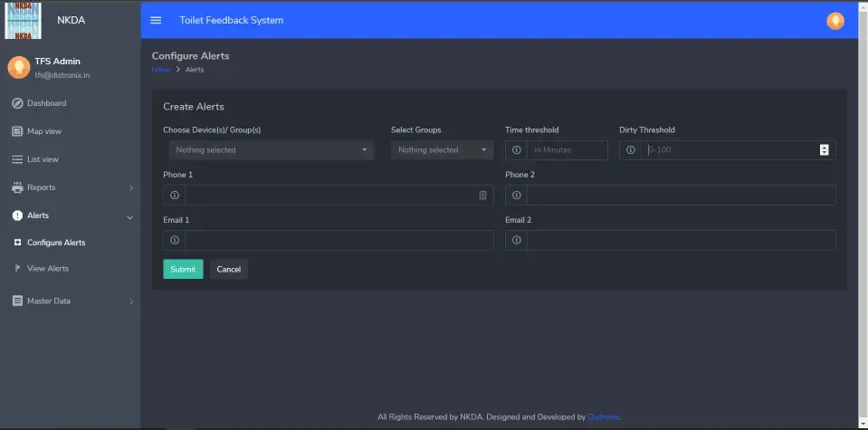
Task: Open the user avatar in top-right corner
Action: click(x=835, y=21)
